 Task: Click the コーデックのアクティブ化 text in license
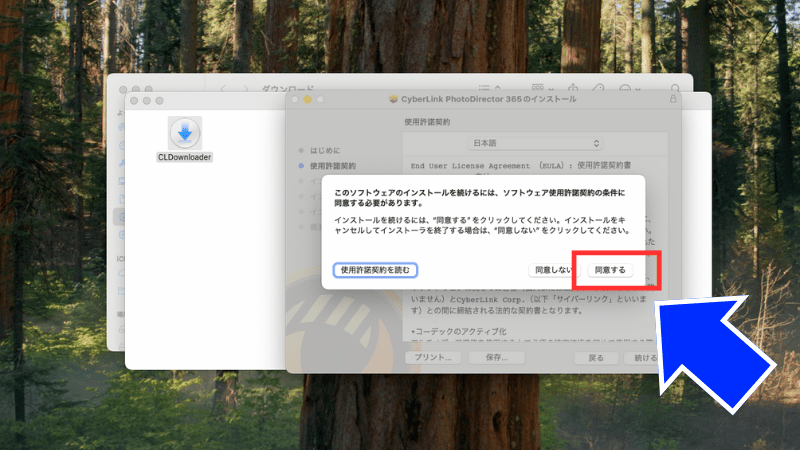point(459,331)
